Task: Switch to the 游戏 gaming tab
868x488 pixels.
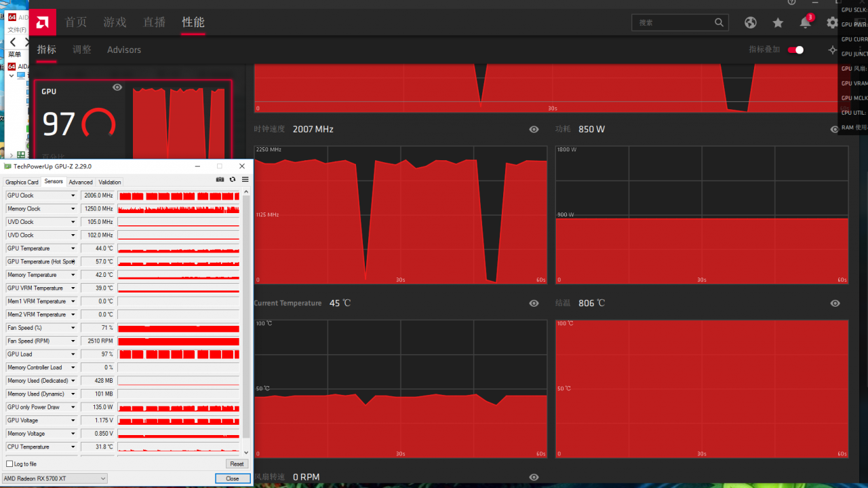Action: click(x=115, y=22)
